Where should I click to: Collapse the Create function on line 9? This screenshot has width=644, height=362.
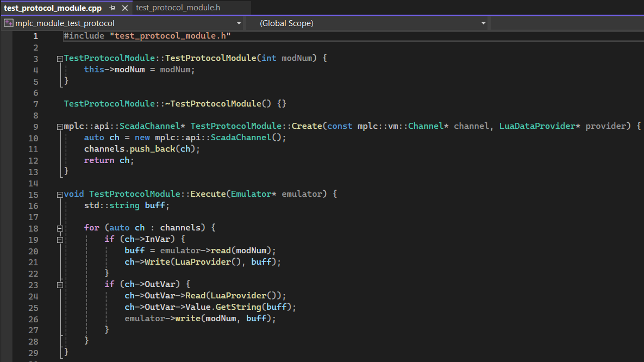point(60,127)
